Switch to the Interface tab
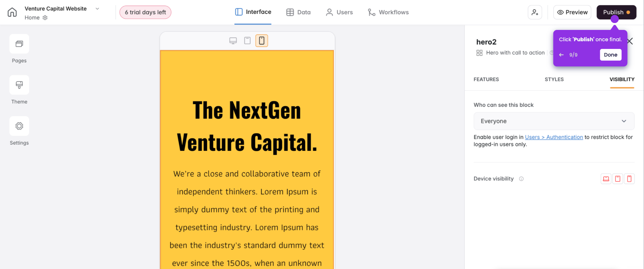The height and width of the screenshot is (269, 644). pos(253,12)
